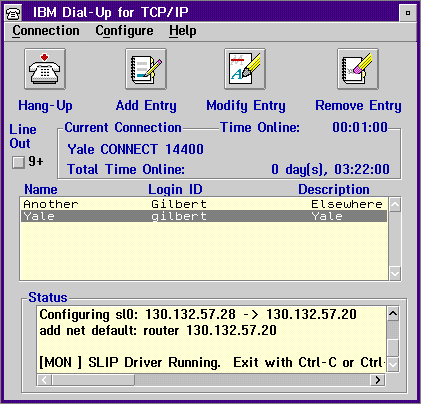
Task: Click the Status vertical scrollbar thumb
Action: point(393,348)
